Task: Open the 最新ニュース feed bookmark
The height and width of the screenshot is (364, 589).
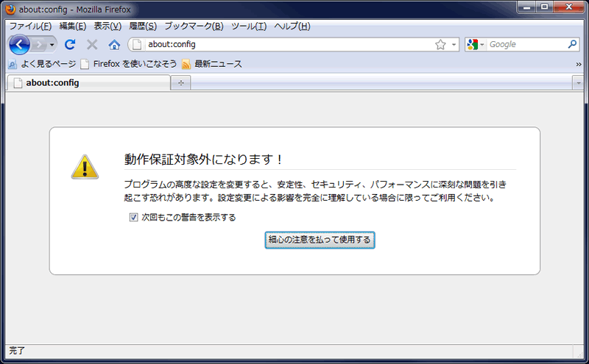Action: 212,64
